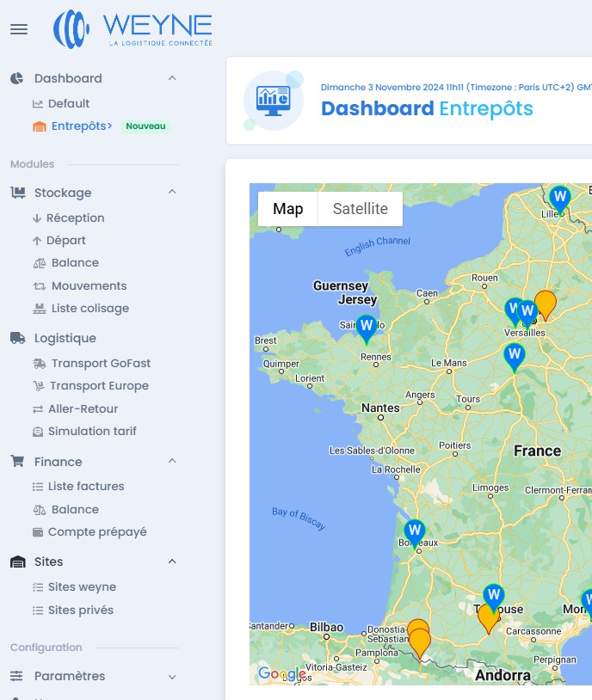Click the Default chart icon
The image size is (592, 700).
38,104
